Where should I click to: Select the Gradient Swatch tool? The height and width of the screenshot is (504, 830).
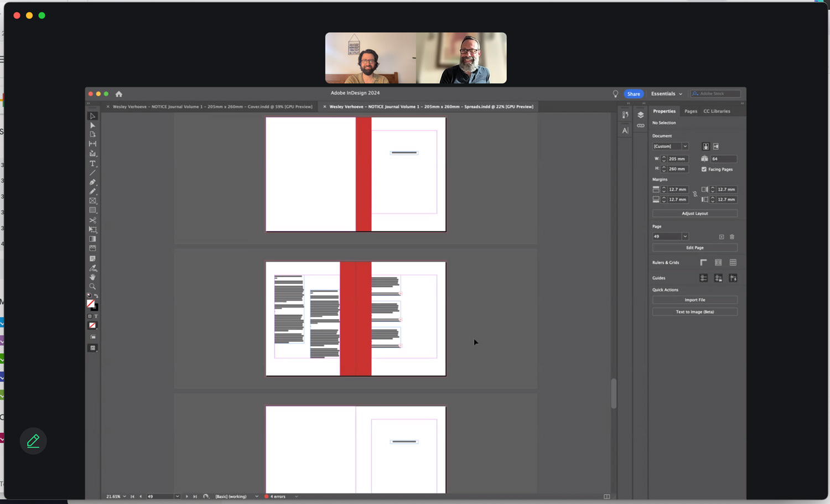[92, 239]
